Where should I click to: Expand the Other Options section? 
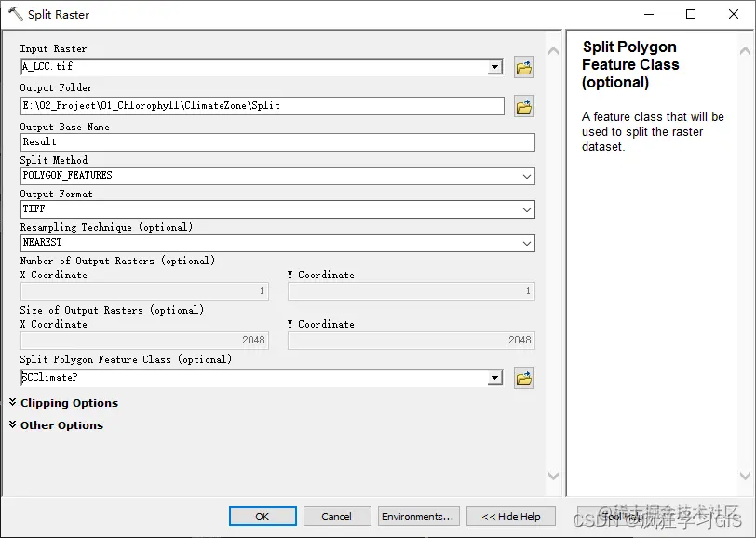[57, 425]
